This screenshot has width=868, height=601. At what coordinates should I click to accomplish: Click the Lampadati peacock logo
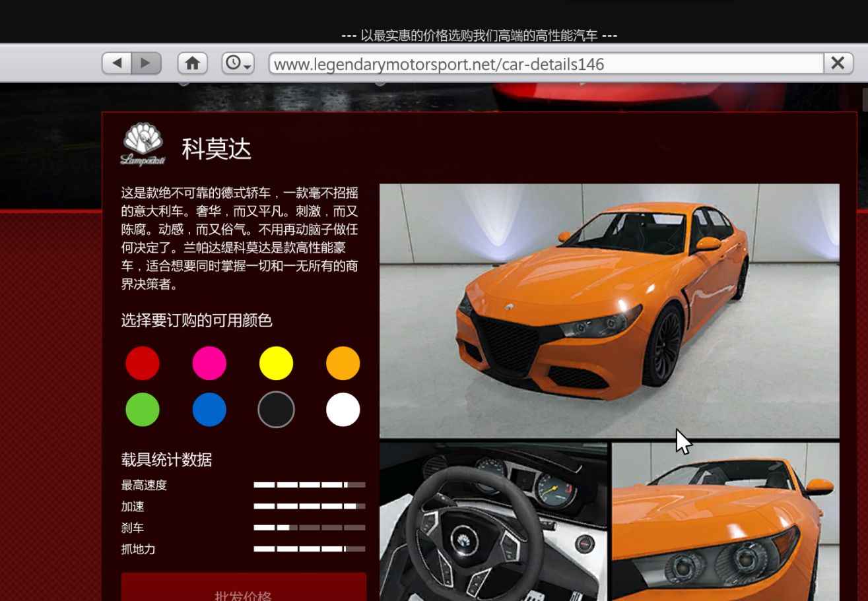click(x=143, y=144)
